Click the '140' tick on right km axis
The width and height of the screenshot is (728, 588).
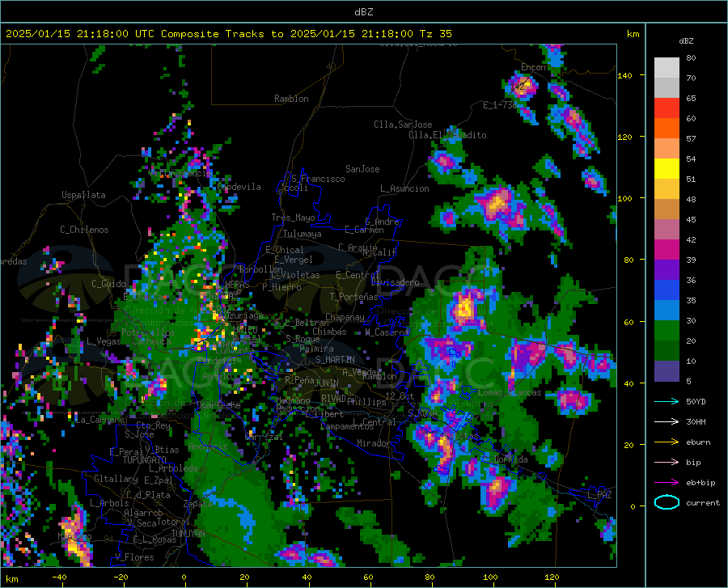tap(624, 75)
